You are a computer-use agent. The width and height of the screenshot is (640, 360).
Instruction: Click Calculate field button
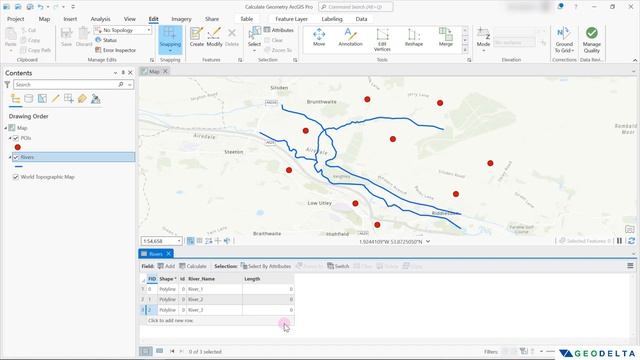click(x=193, y=266)
